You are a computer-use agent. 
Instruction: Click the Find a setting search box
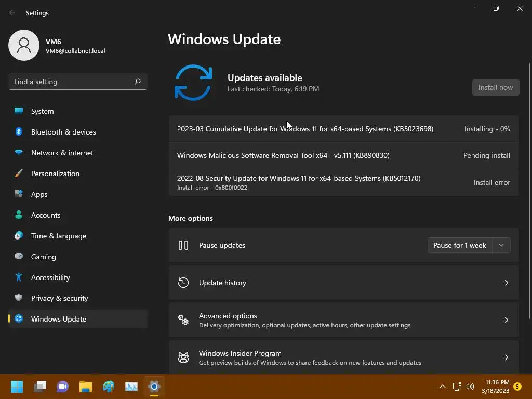click(x=78, y=82)
